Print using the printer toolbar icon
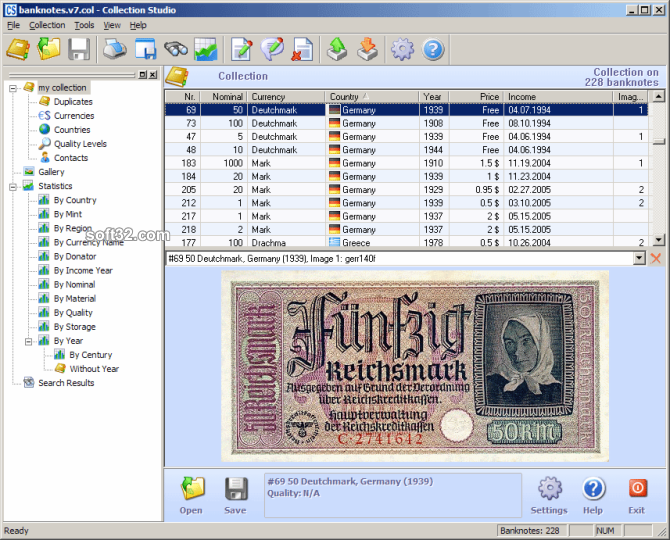The width and height of the screenshot is (670, 540). (114, 49)
